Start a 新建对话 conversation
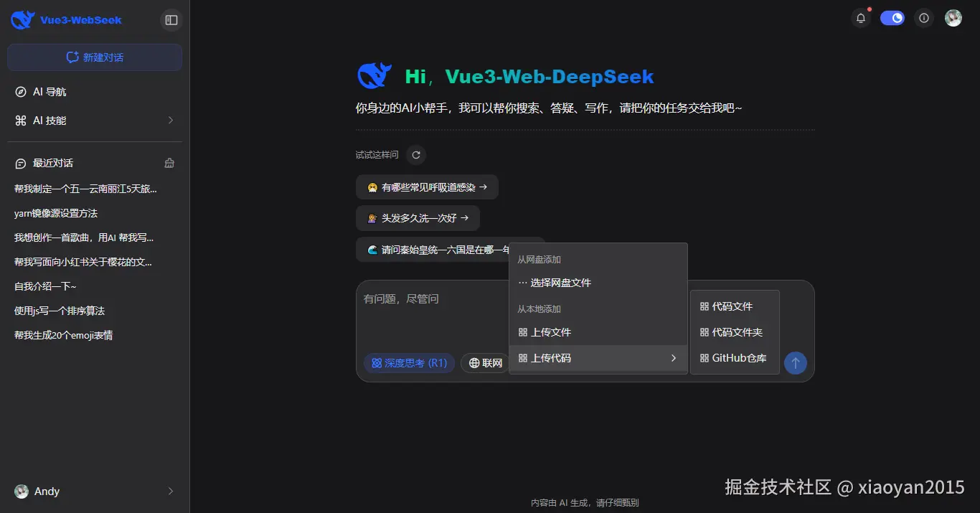Screen dimensions: 980x513 point(94,57)
